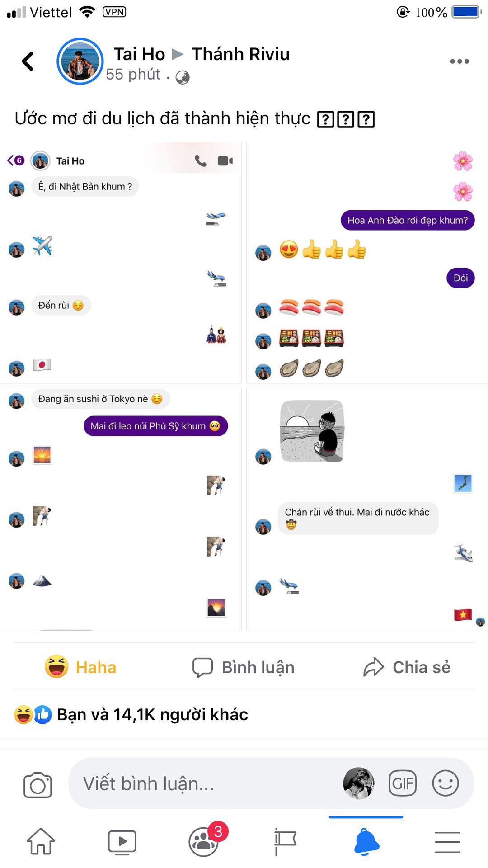Screen dimensions: 488x868
Task: Open the Pages flag tab
Action: coord(285,842)
